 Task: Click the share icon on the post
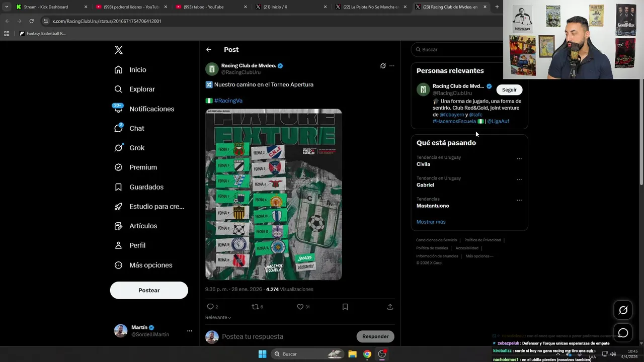[x=390, y=307]
